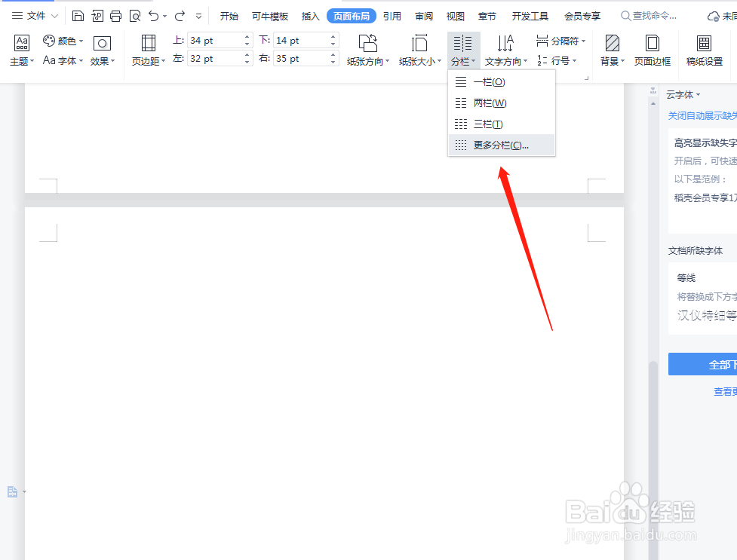Click 汉仪 replacement font preview
This screenshot has width=737, height=560.
(x=707, y=315)
